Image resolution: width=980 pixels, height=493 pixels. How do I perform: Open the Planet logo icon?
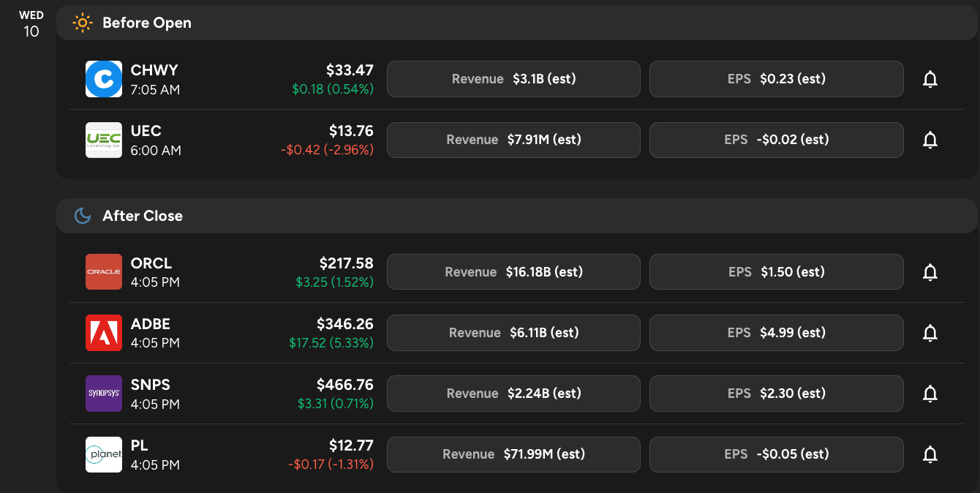pyautogui.click(x=104, y=454)
